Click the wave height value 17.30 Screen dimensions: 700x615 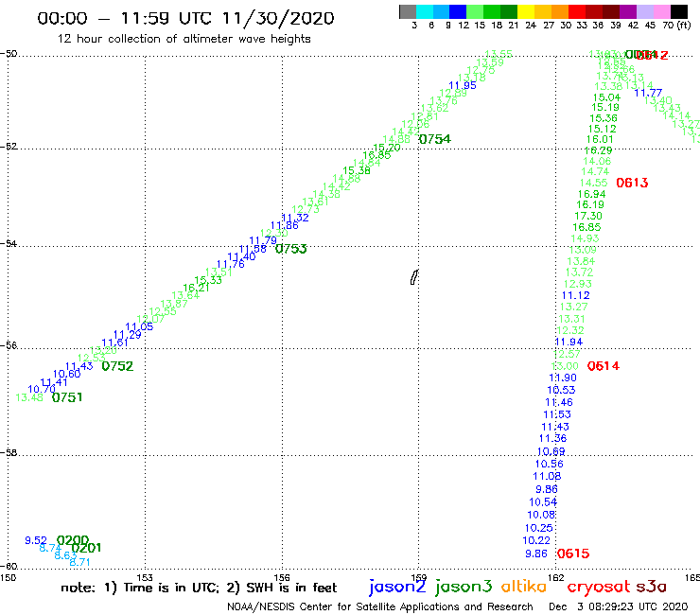click(x=588, y=216)
